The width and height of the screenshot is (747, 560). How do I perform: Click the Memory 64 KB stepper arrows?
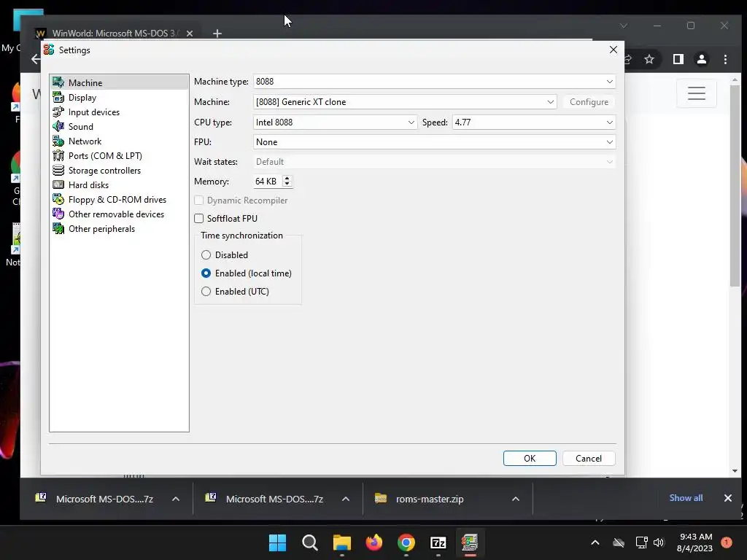(287, 182)
